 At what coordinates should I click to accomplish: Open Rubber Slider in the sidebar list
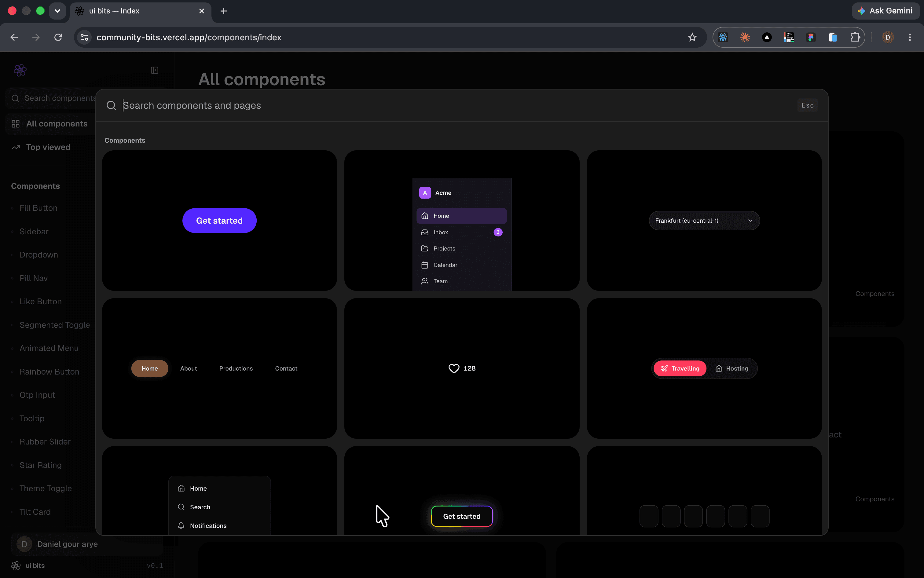tap(45, 441)
